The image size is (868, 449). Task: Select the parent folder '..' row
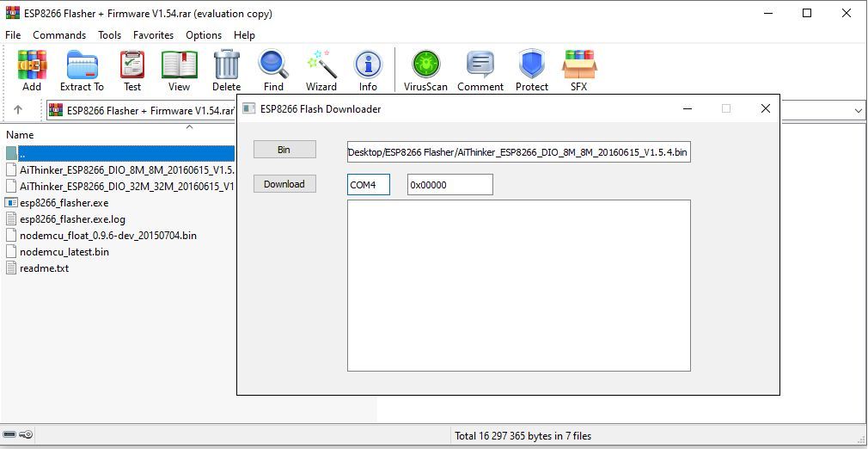(x=119, y=153)
